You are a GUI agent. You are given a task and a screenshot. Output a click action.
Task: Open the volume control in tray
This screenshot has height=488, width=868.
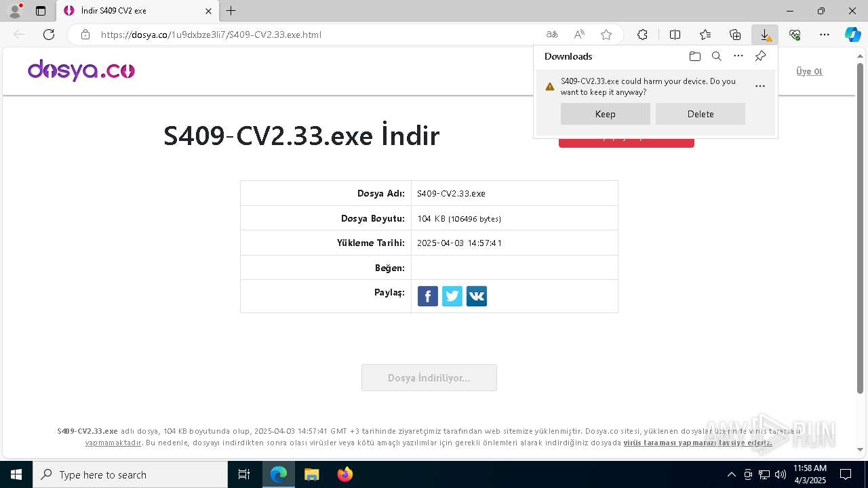[781, 474]
